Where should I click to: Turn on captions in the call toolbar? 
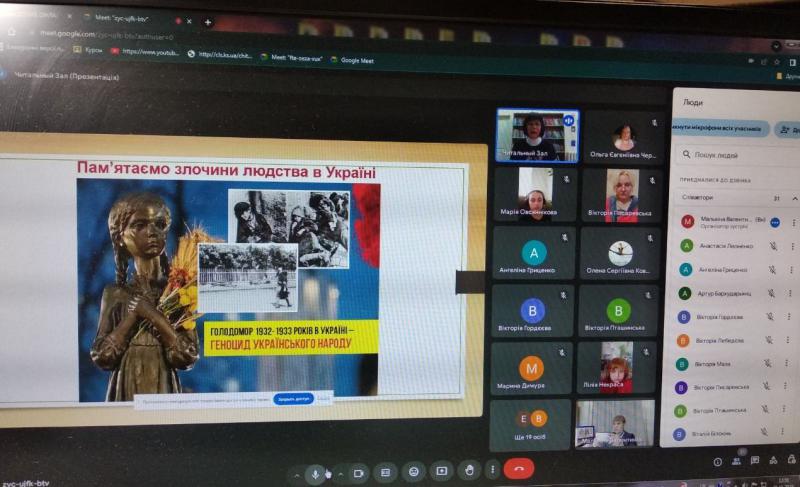pyautogui.click(x=386, y=473)
